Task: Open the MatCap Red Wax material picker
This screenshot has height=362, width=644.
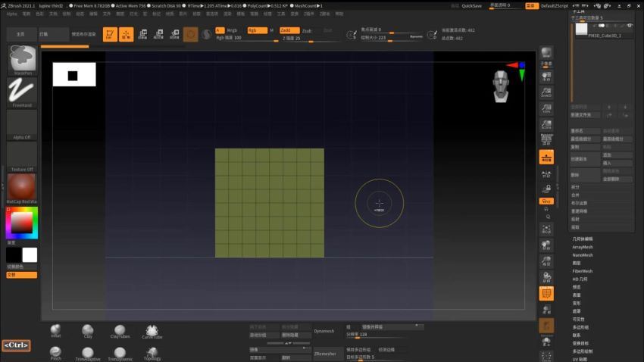Action: click(x=22, y=189)
